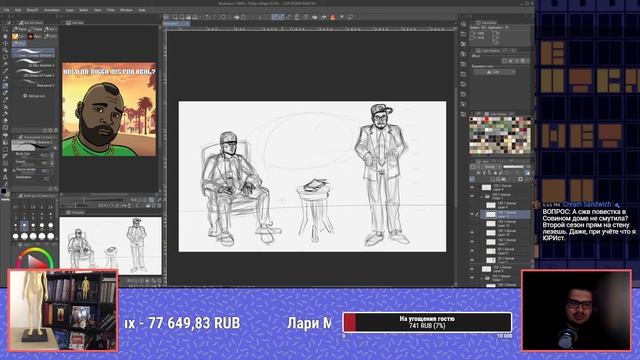
Task: Click the donation goal progress bar
Action: [x=427, y=322]
